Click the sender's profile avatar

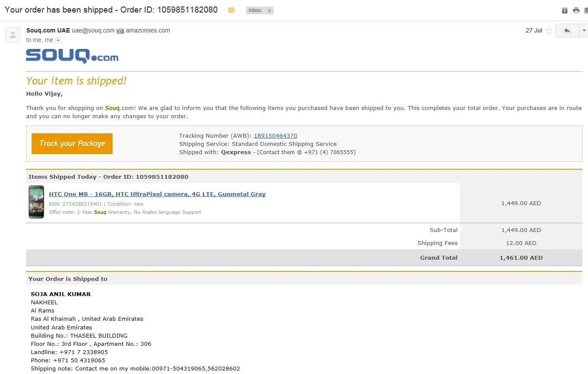click(13, 35)
